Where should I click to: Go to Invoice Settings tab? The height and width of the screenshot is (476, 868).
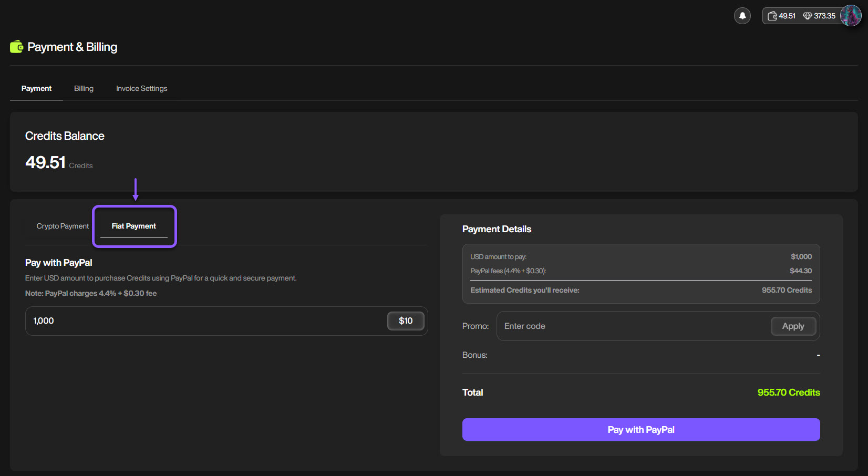tap(141, 88)
